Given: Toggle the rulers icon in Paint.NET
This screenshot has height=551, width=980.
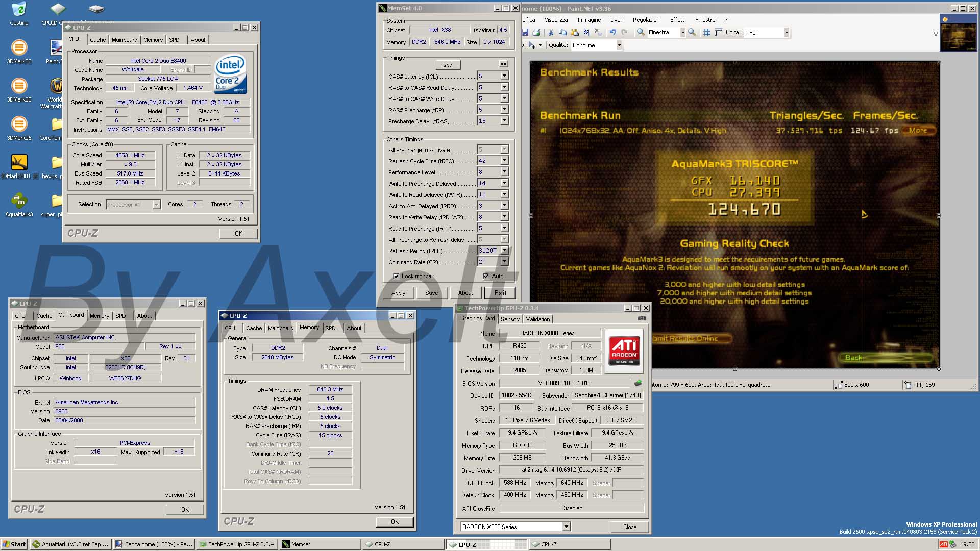Looking at the screenshot, I should click(x=718, y=32).
